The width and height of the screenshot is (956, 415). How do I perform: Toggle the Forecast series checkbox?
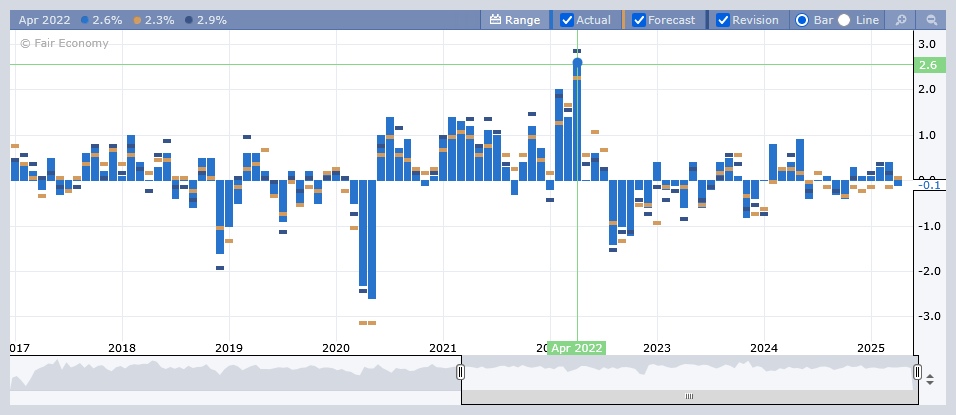tap(639, 20)
